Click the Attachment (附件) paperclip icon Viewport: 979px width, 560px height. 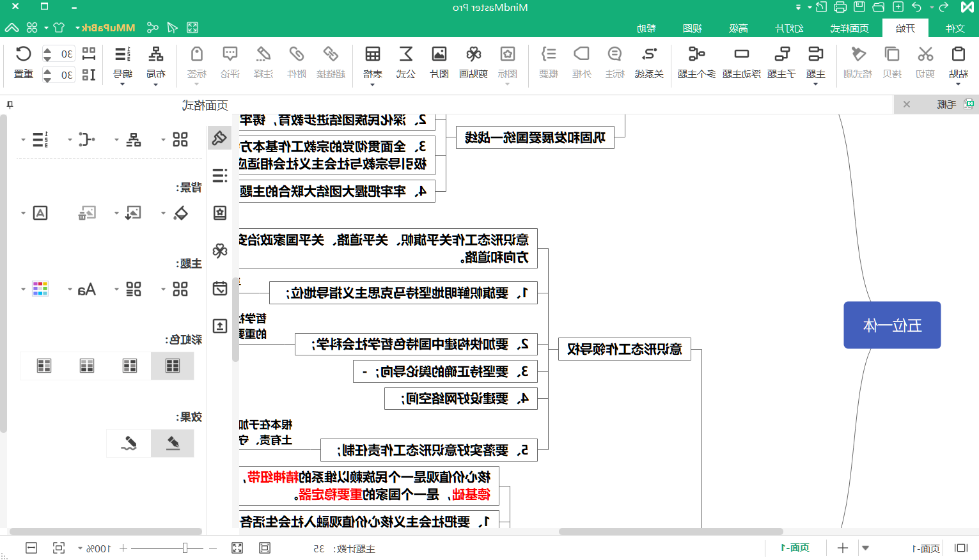point(296,54)
